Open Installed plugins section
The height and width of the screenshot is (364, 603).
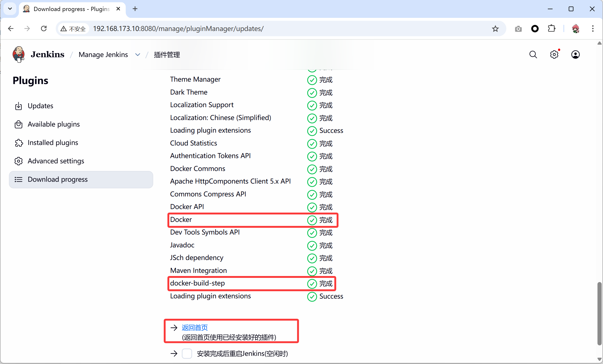tap(53, 143)
